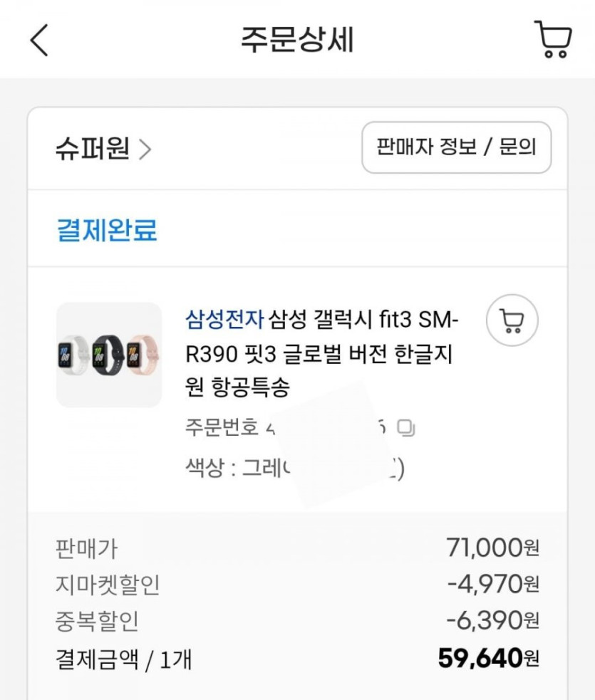Tap the 지마켓할인 label

[108, 585]
